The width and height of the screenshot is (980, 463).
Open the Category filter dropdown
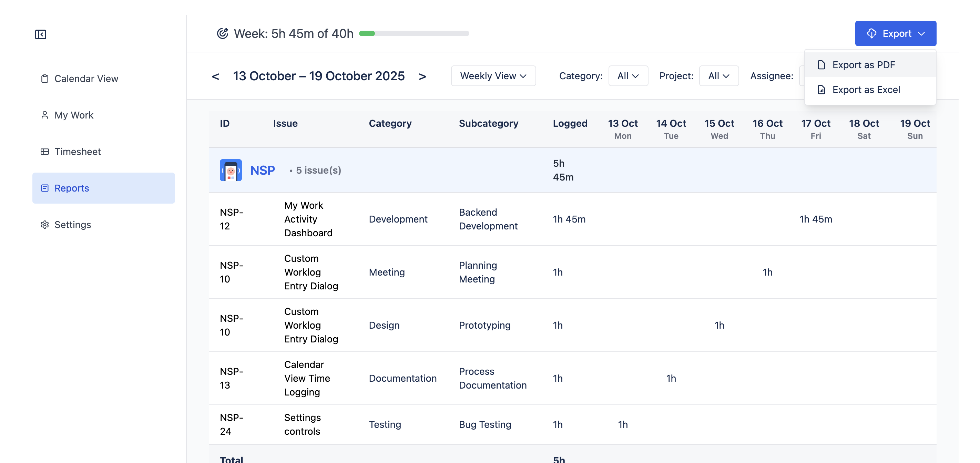coord(628,76)
